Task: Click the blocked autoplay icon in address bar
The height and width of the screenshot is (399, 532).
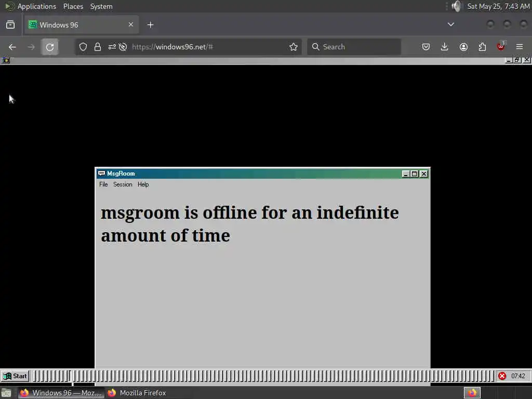Action: pyautogui.click(x=123, y=47)
